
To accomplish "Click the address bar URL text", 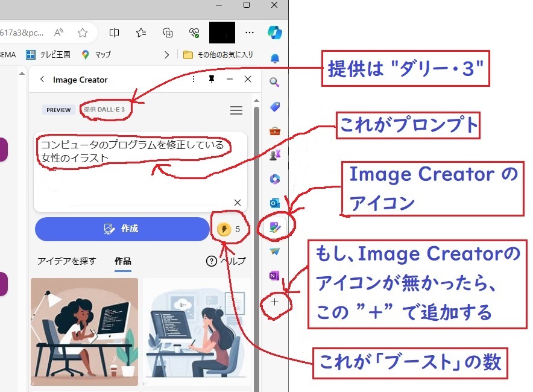I will tap(22, 33).
